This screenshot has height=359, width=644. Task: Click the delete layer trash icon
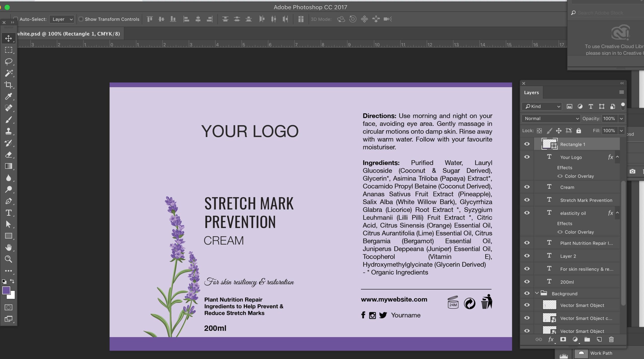pos(611,339)
